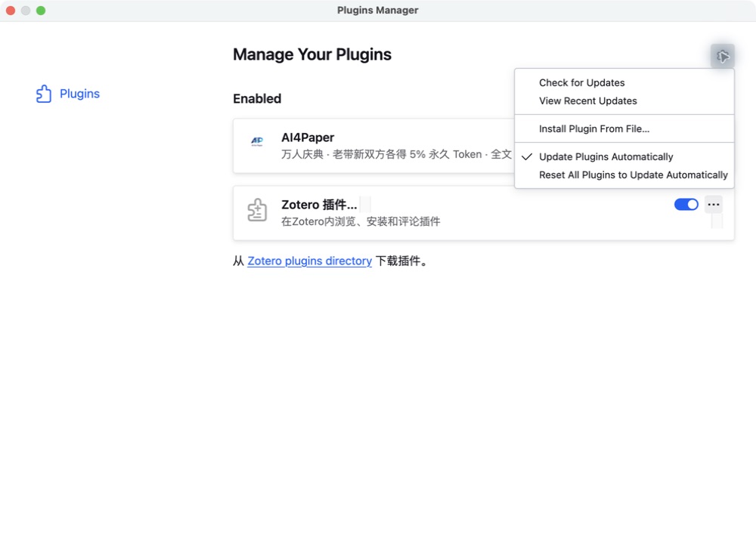The height and width of the screenshot is (550, 756).
Task: Click the Manage Your Plugins heading
Action: 312,55
